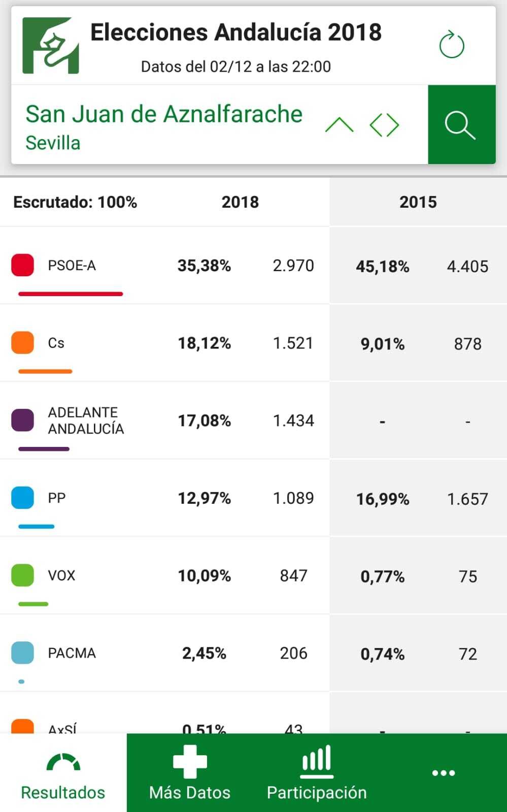Select the PP party row label
This screenshot has width=507, height=812.
57,498
